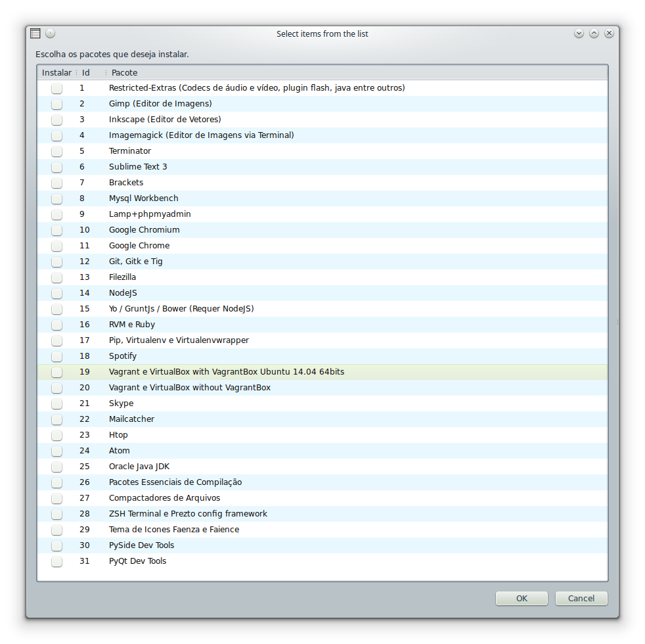Select the Mailcatcher row
The height and width of the screenshot is (644, 645).
point(322,419)
